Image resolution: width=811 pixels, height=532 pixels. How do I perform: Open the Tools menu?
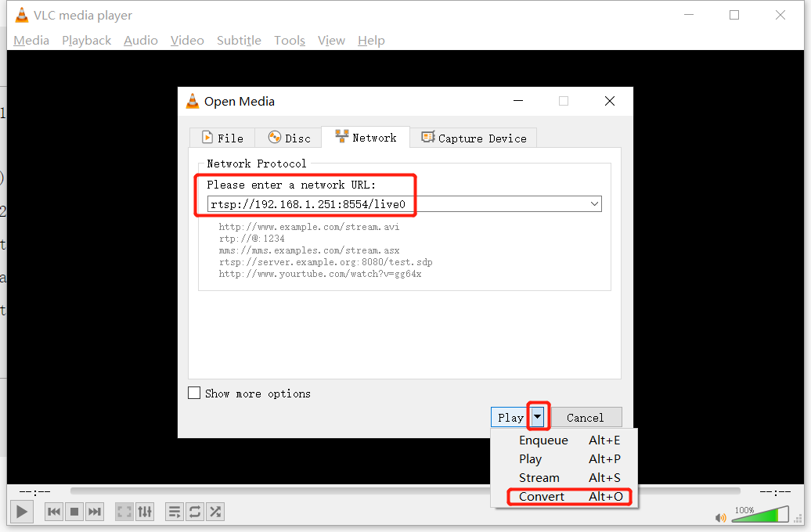point(290,41)
